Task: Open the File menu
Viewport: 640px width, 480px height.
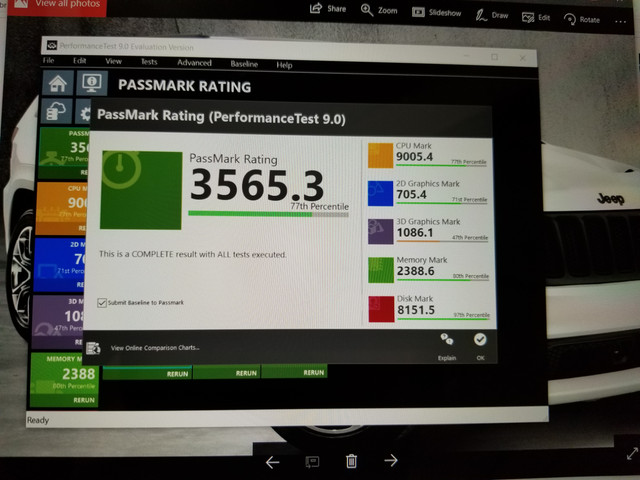Action: [48, 60]
